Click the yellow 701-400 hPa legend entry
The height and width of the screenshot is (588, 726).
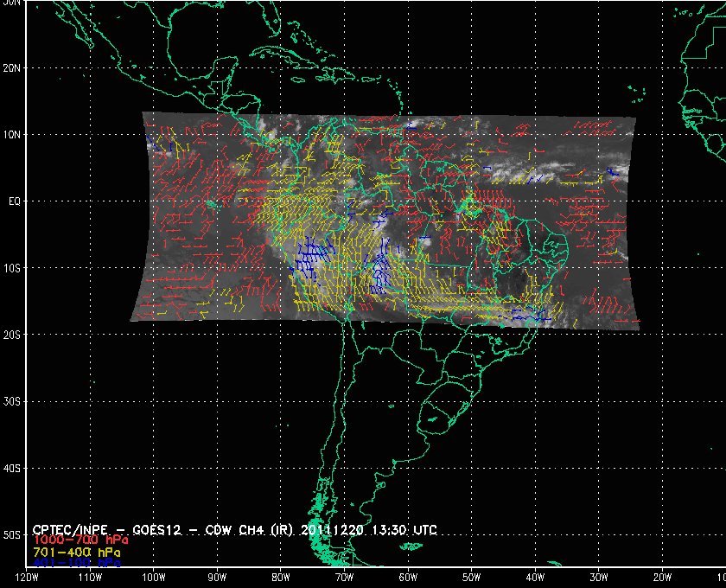pos(76,553)
